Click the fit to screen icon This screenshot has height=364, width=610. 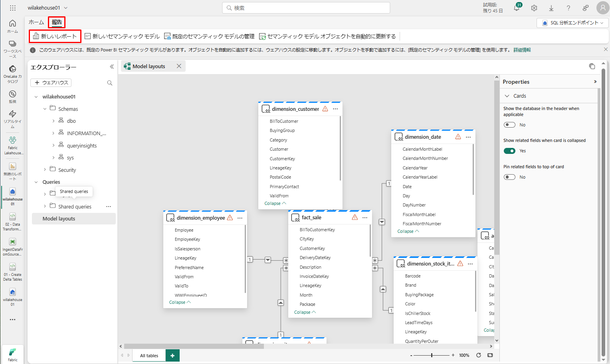point(490,355)
